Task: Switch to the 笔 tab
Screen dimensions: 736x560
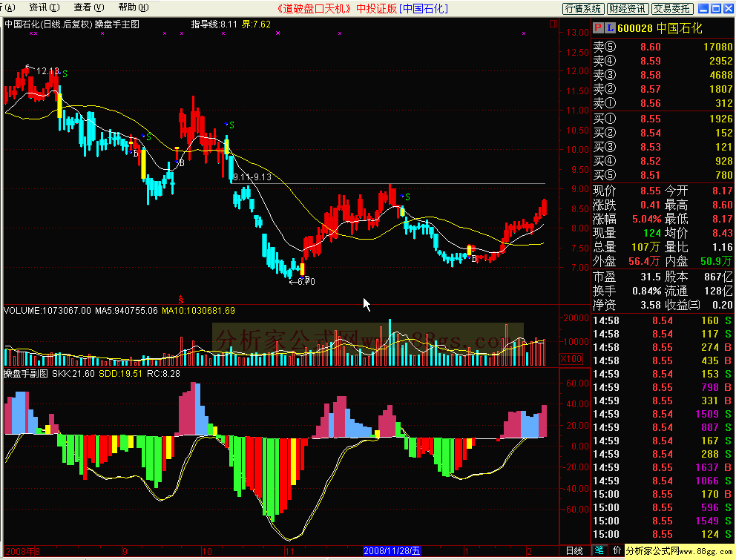Action: pos(599,550)
